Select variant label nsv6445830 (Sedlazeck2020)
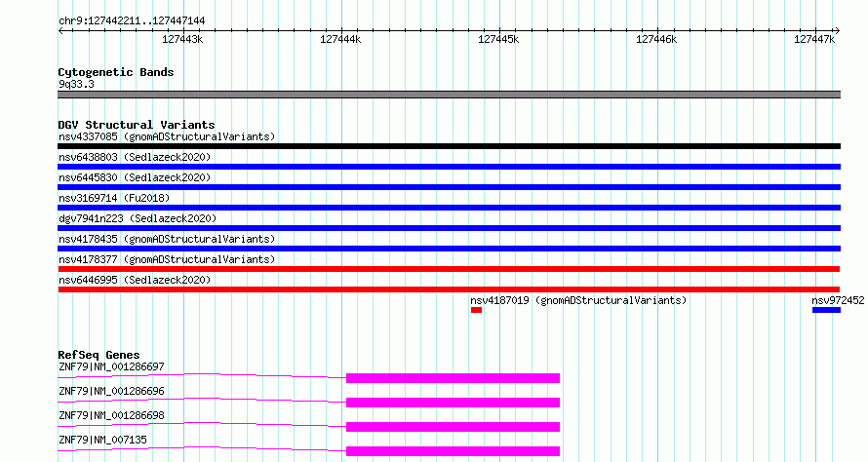This screenshot has height=462, width=868. click(x=135, y=177)
